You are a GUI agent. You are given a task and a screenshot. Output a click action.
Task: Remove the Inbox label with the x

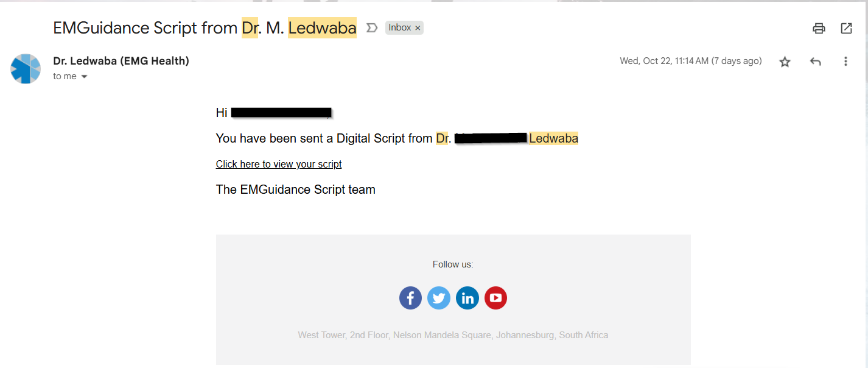click(x=418, y=28)
